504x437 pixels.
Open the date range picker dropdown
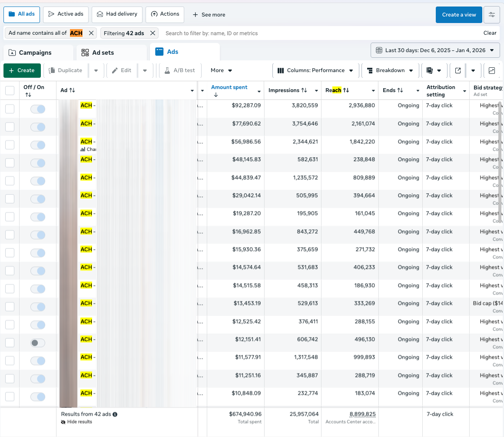[x=435, y=50]
